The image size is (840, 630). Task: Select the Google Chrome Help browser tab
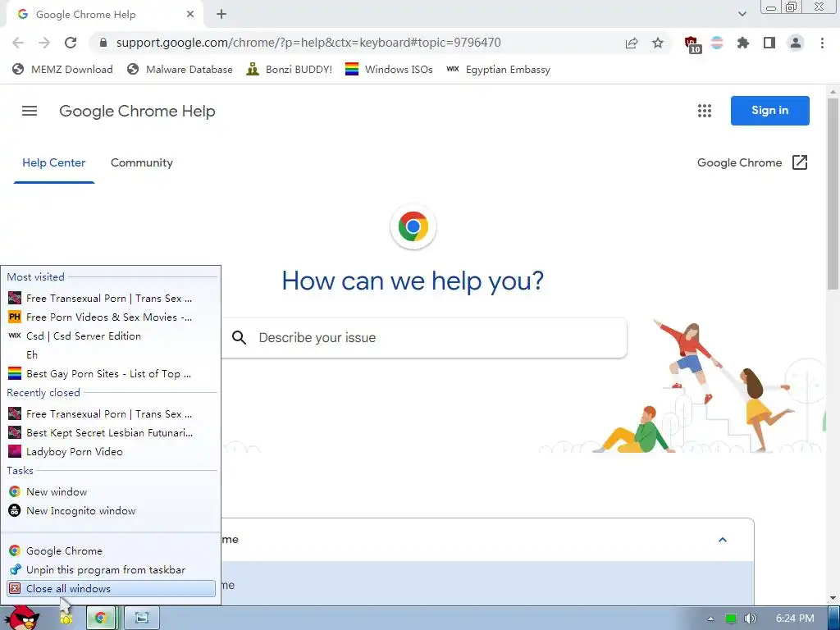[x=105, y=15]
